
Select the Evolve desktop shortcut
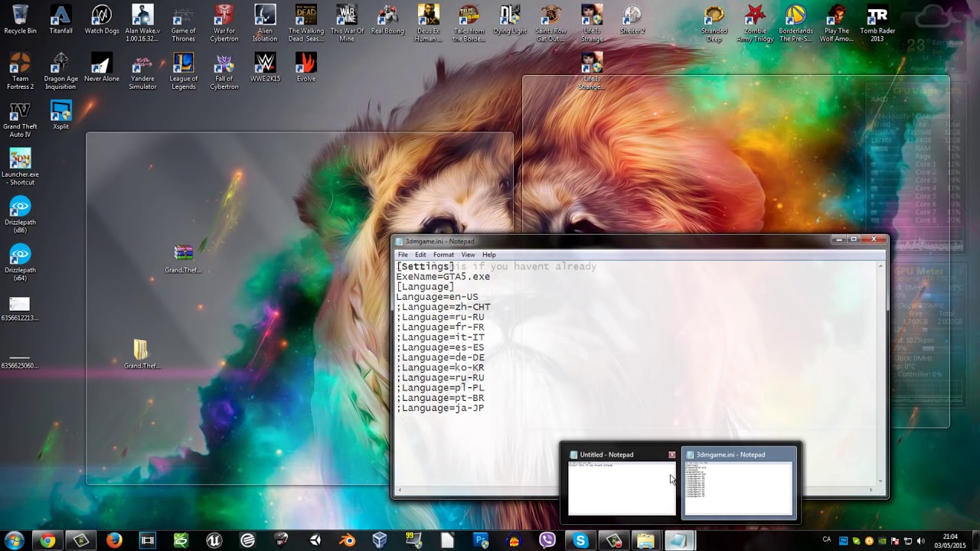pos(305,67)
